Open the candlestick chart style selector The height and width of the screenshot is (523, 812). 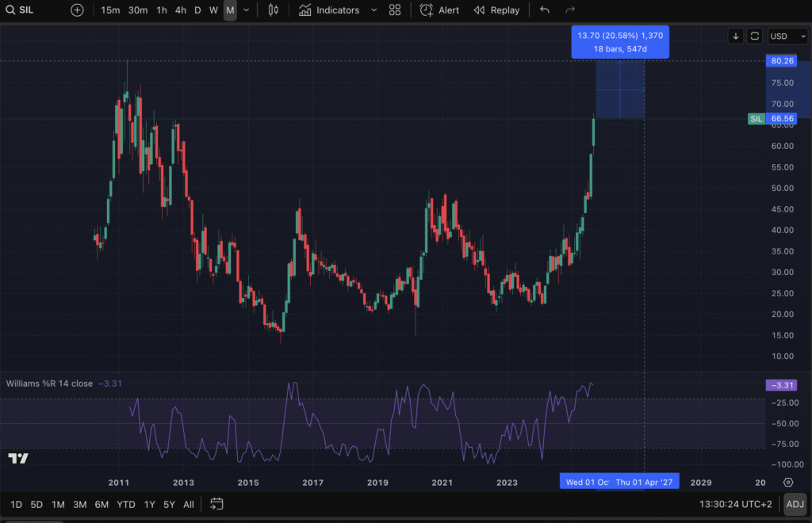tap(274, 10)
